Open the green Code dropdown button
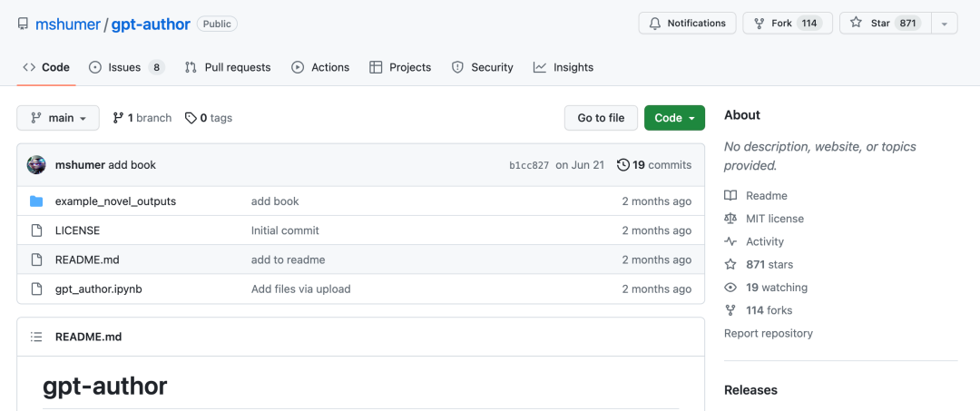 tap(674, 117)
